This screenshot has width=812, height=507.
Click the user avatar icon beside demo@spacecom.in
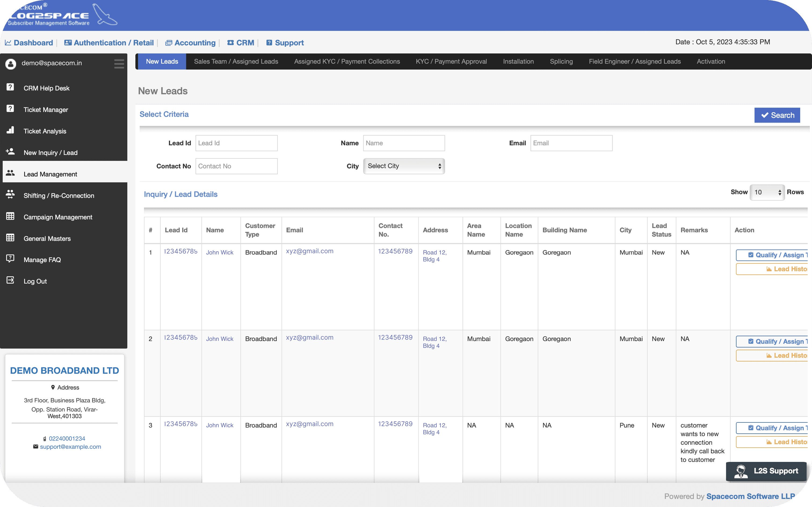click(11, 64)
